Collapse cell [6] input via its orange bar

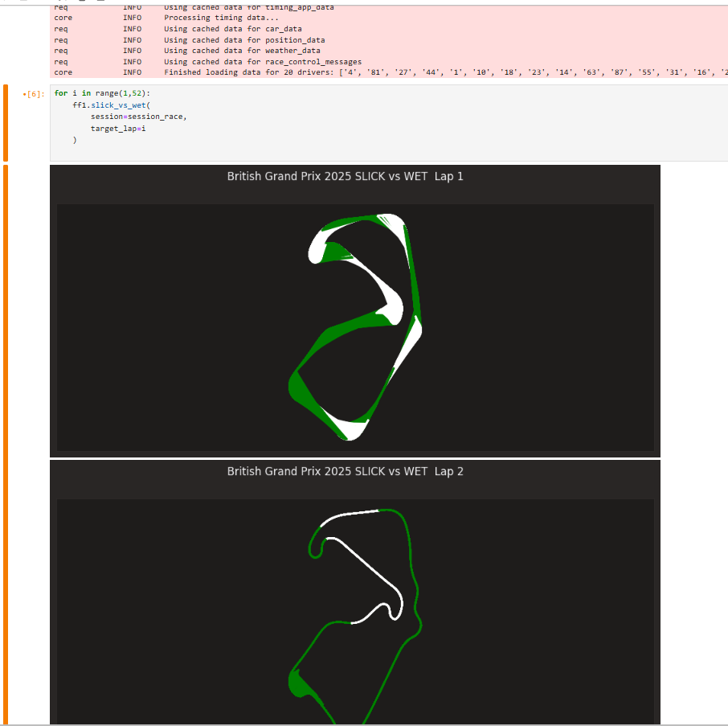coord(6,123)
